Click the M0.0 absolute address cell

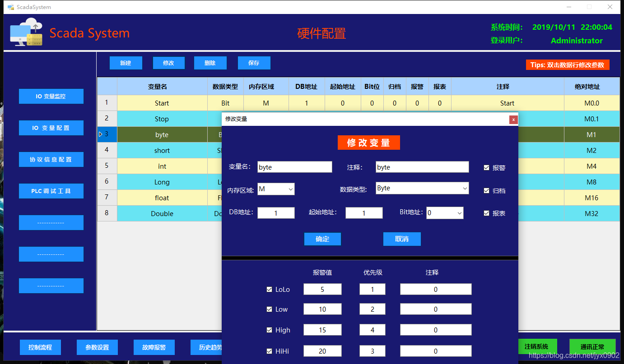click(591, 103)
